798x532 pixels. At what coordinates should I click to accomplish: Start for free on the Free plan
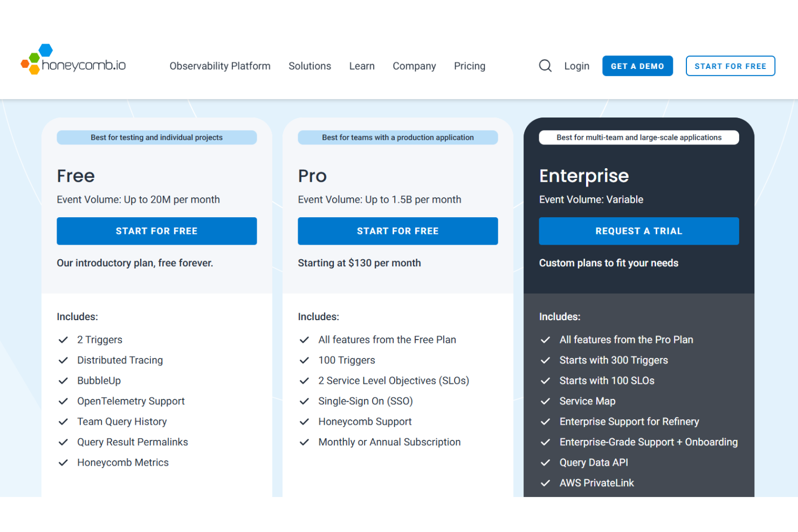point(156,231)
